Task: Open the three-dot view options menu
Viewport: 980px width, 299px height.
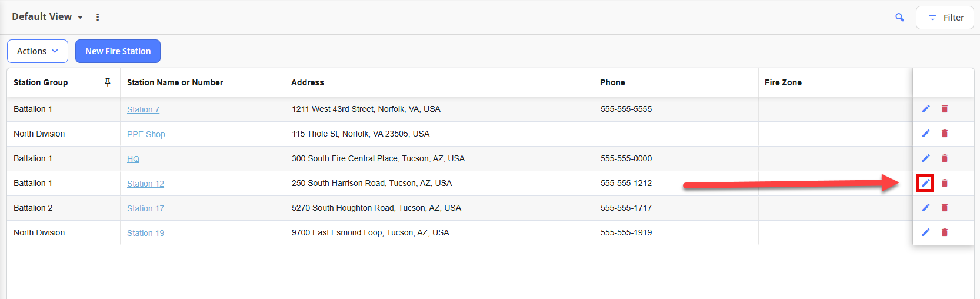Action: pyautogui.click(x=98, y=17)
